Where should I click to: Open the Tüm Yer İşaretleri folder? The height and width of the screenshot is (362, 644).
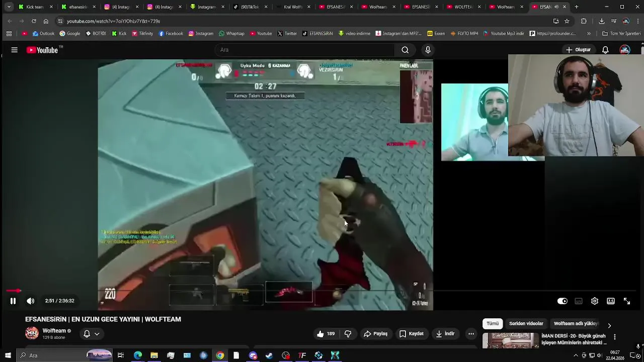(x=621, y=34)
